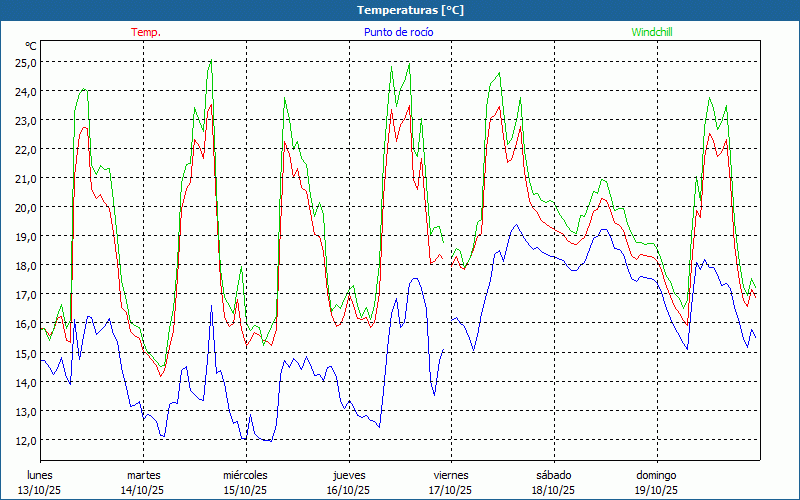Image resolution: width=800 pixels, height=500 pixels.
Task: Click the "lunes" day label
Action: (x=40, y=475)
